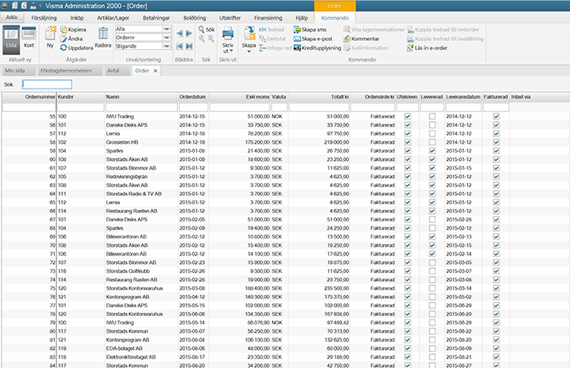The height and width of the screenshot is (368, 570).
Task: Toggle Fakturerad checkbox for order 67
Action: [x=496, y=220]
